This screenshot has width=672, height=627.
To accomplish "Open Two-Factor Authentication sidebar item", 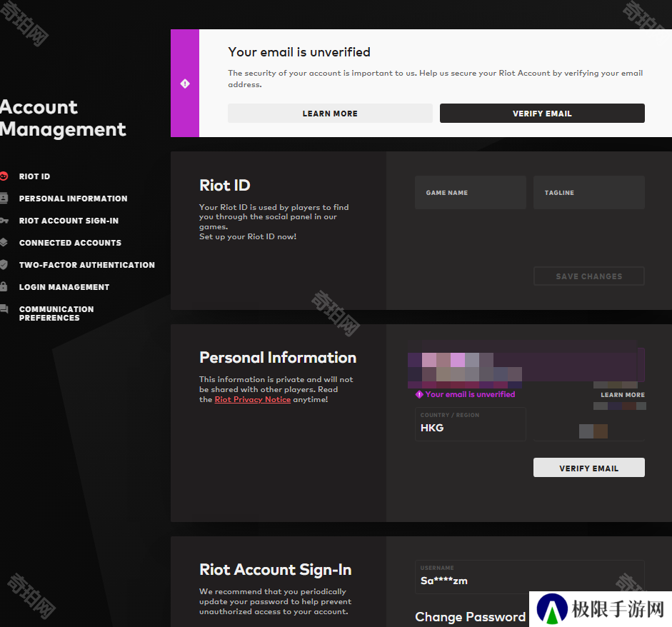I will point(87,265).
